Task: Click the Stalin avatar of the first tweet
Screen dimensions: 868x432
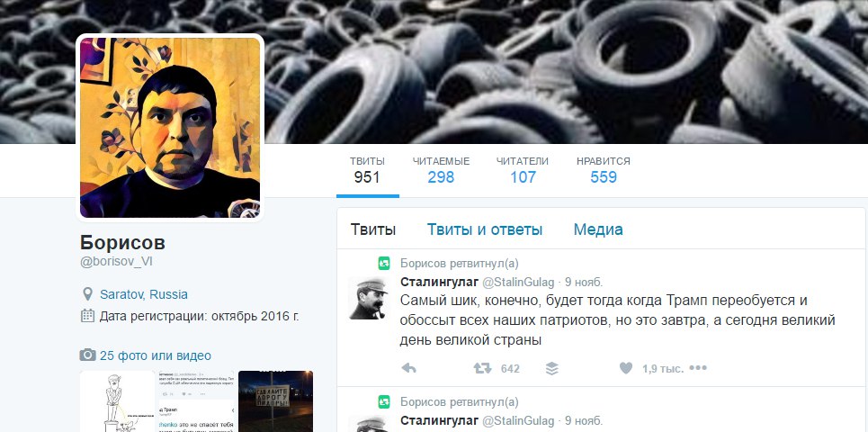Action: point(369,299)
